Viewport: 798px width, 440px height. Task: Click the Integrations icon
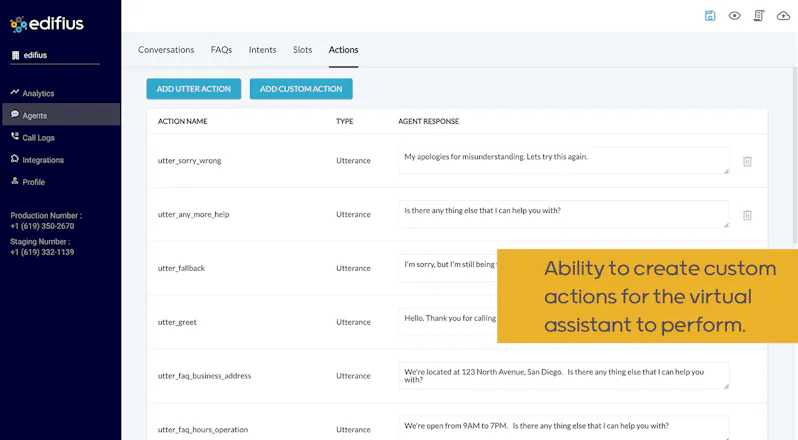pos(15,159)
